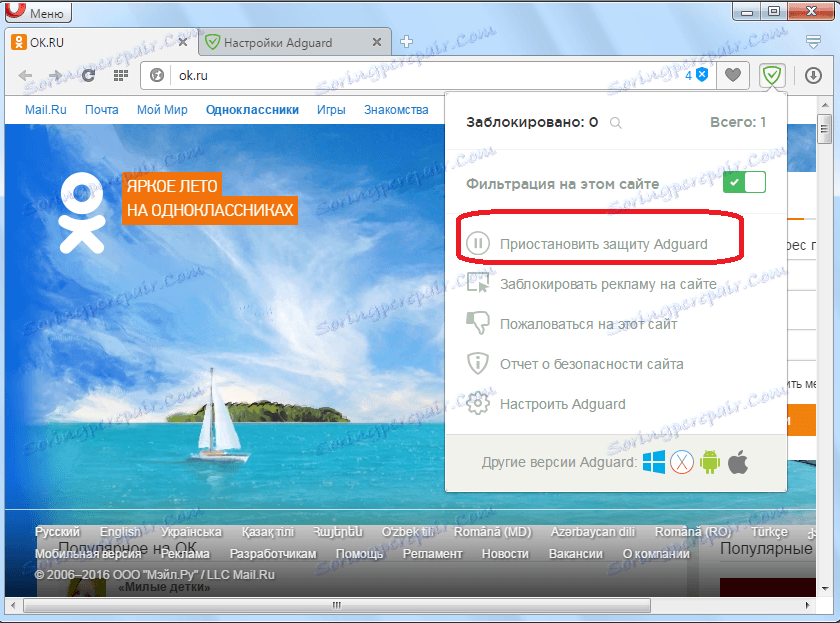840x623 pixels.
Task: Add page to bookmarks heart icon
Action: [733, 75]
